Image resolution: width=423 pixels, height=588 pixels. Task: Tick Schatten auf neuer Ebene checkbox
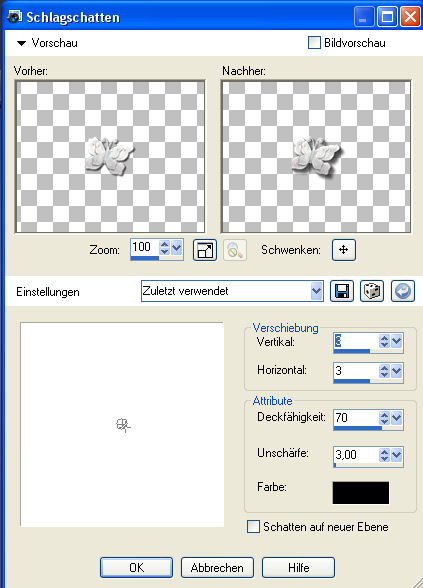click(254, 526)
